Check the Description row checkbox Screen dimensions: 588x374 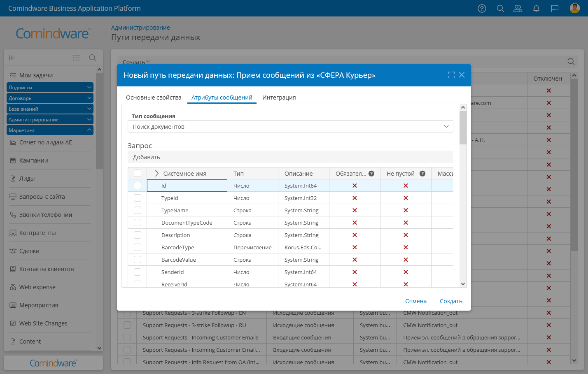(x=138, y=235)
